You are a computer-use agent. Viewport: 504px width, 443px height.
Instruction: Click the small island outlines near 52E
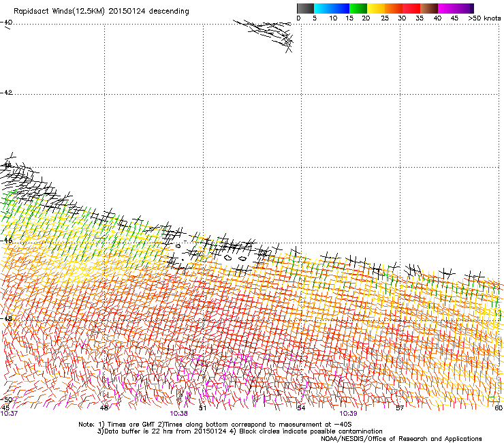click(235, 258)
